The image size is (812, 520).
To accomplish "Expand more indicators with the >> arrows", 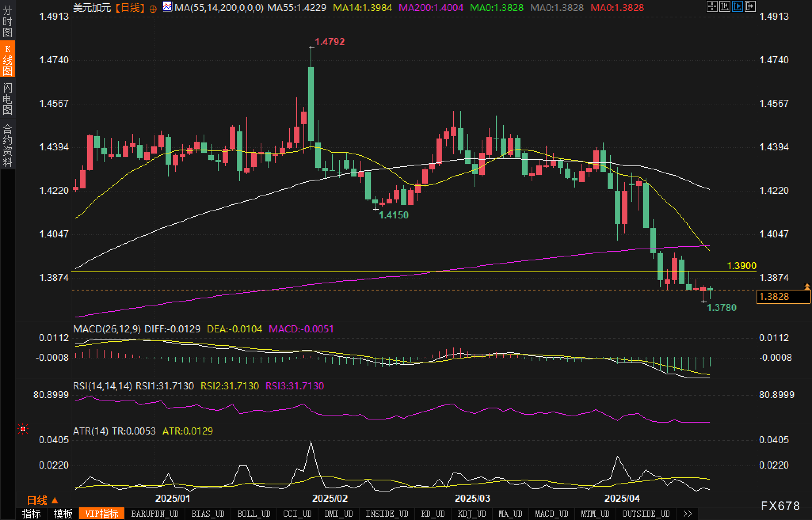I will coord(688,514).
